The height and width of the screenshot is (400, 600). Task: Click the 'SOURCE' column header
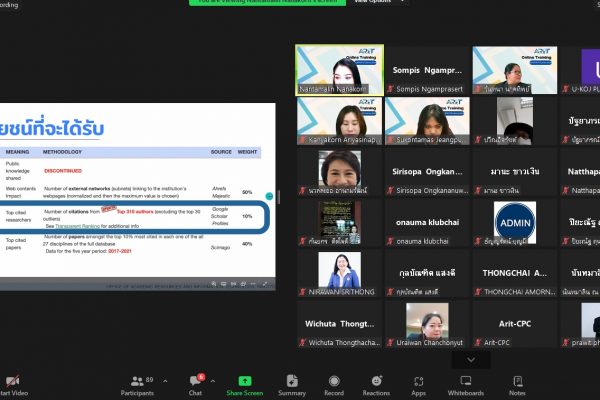coord(221,152)
